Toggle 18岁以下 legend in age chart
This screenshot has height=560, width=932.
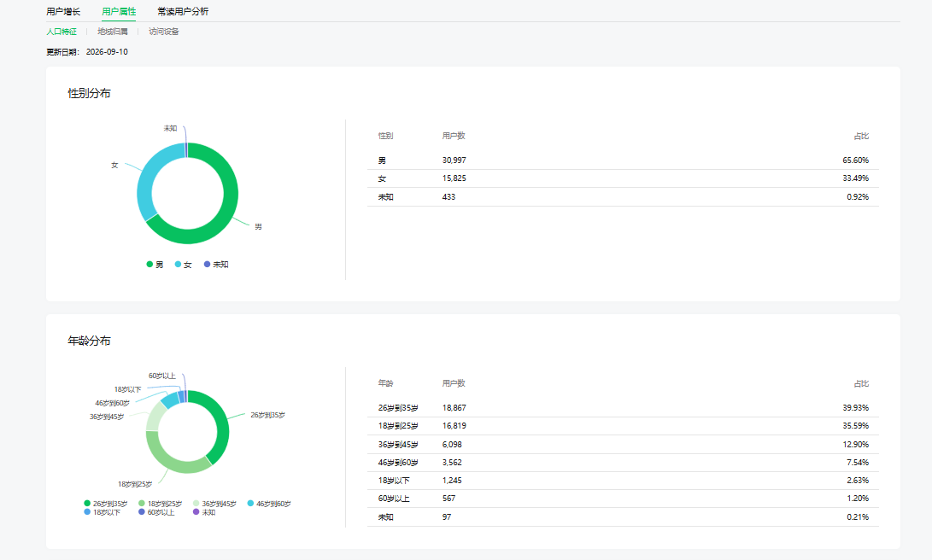pyautogui.click(x=103, y=512)
